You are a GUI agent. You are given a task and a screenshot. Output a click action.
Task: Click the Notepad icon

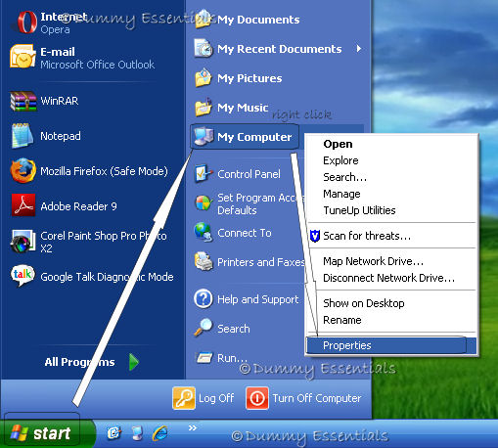23,136
